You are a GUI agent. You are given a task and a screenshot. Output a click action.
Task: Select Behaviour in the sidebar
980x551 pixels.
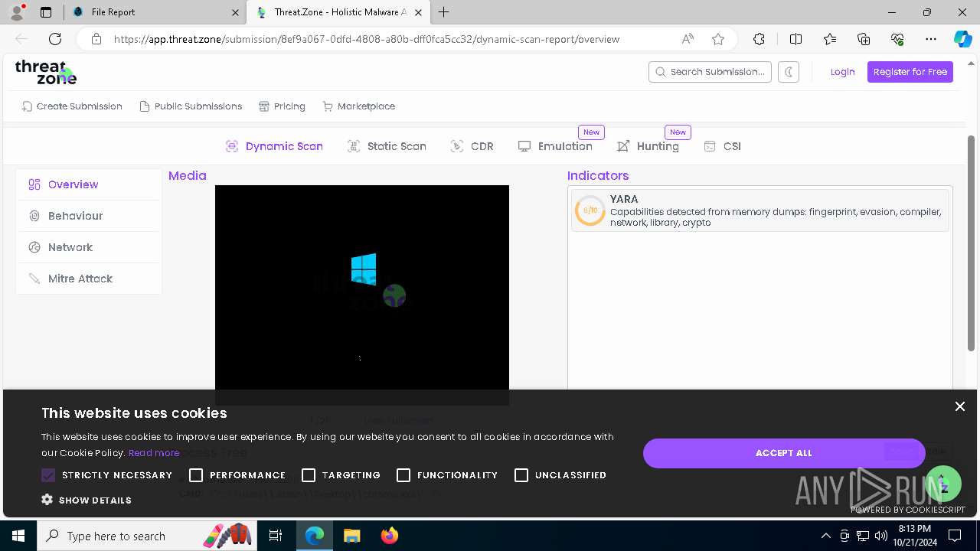(x=88, y=216)
